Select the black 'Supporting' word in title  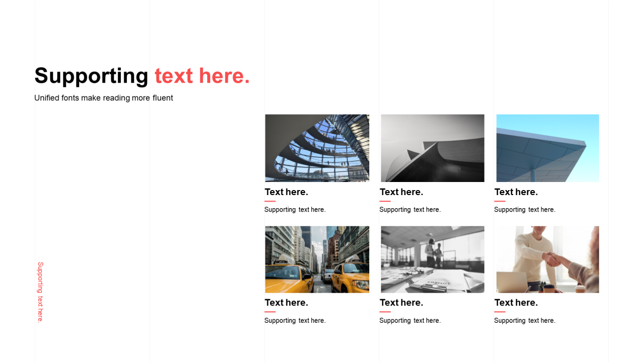point(92,76)
